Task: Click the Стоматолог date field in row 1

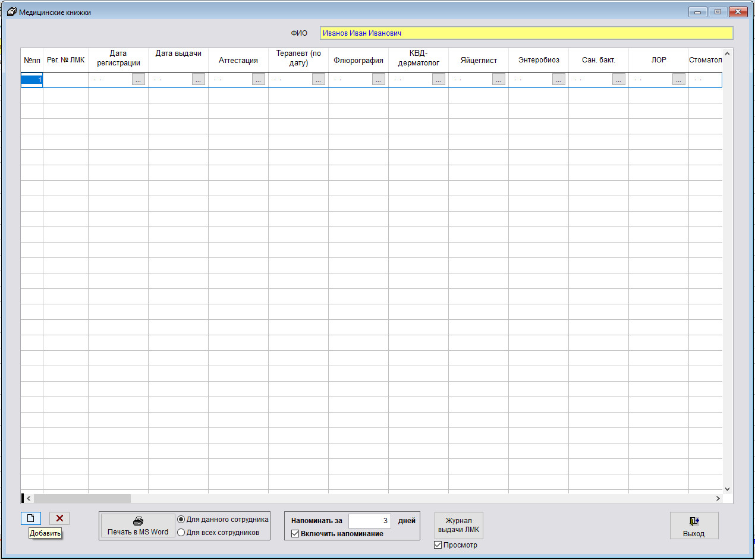Action: pos(706,80)
